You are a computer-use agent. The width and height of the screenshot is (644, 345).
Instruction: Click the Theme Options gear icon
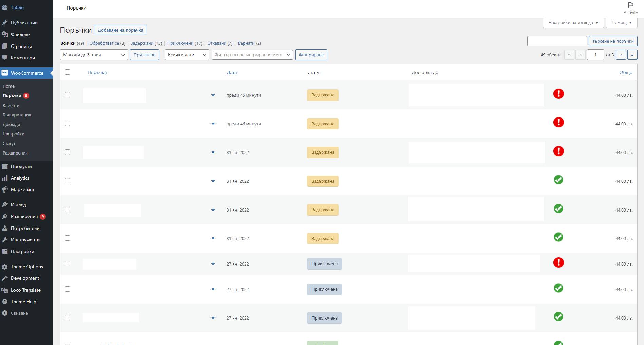[5, 267]
